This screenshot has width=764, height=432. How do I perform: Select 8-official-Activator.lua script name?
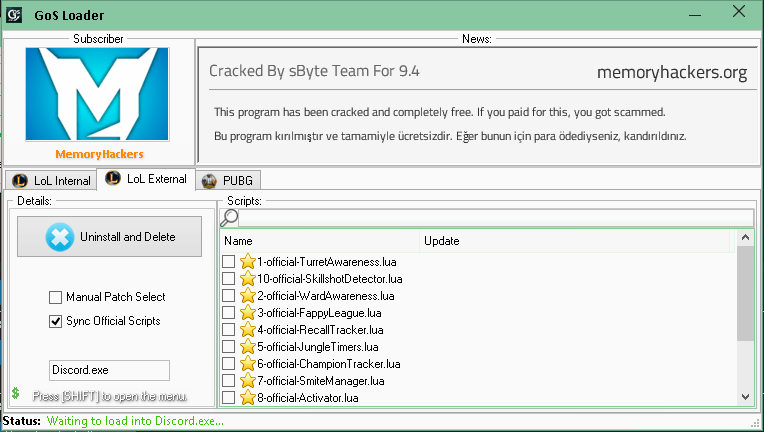[x=308, y=398]
